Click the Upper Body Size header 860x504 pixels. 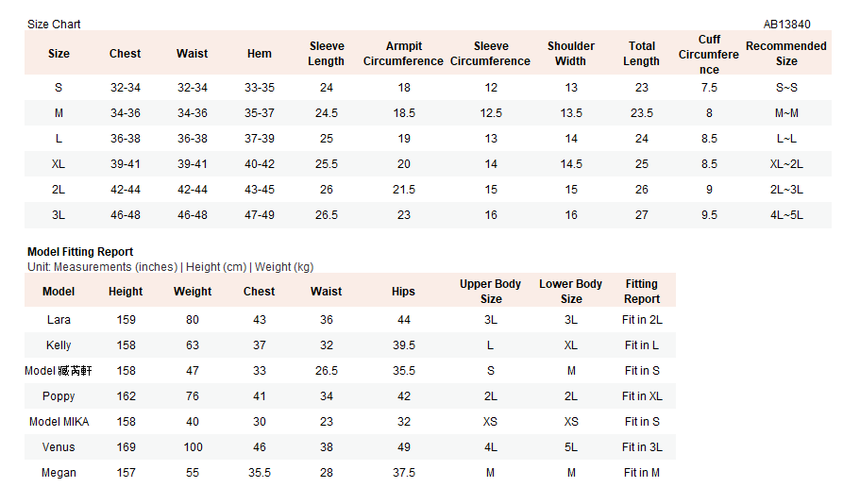tap(490, 292)
